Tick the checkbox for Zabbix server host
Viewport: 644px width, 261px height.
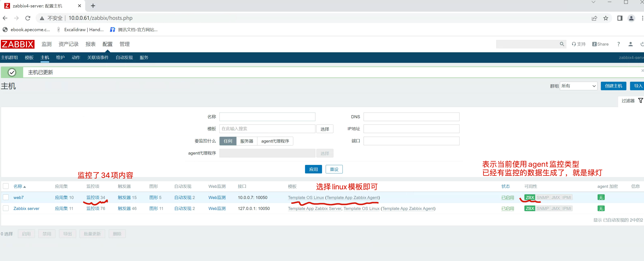[6, 208]
